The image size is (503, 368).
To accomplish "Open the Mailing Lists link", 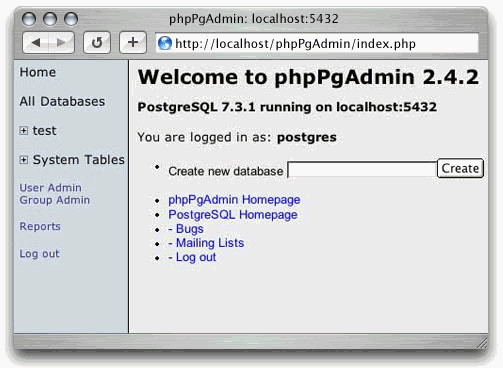I will [206, 243].
